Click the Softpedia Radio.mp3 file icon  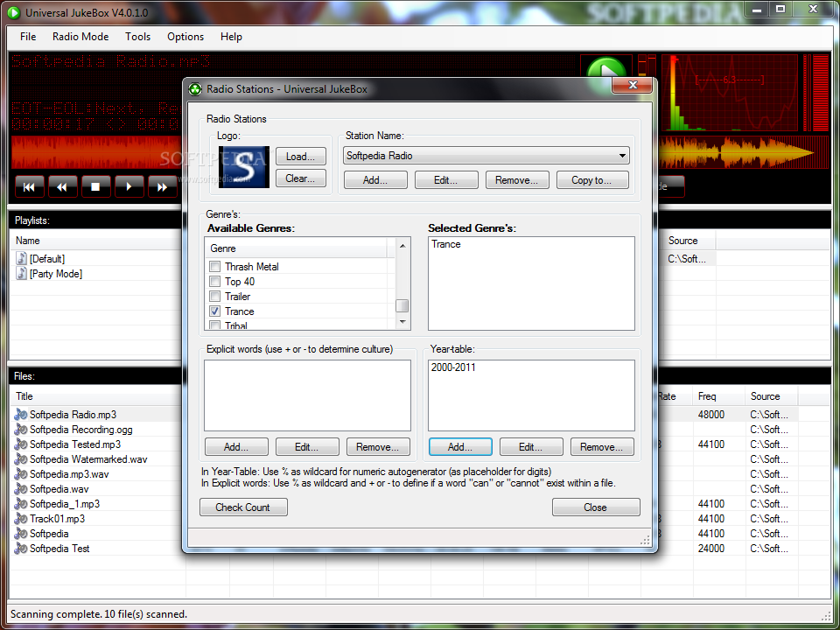21,414
